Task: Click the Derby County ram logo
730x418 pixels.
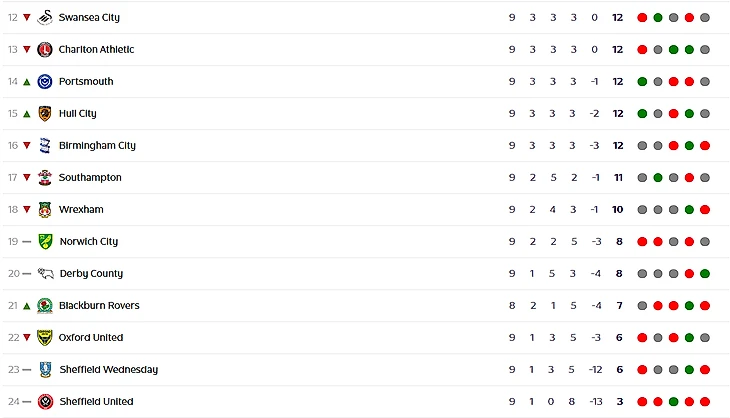Action: click(45, 273)
